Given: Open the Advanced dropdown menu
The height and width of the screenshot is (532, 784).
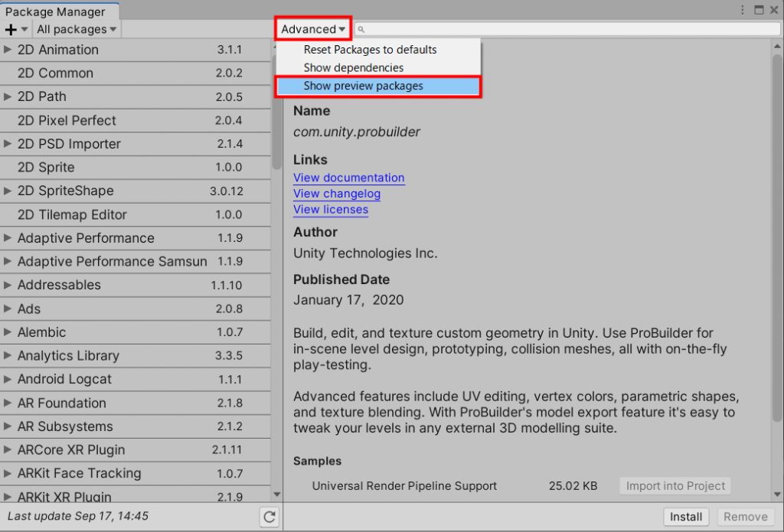Looking at the screenshot, I should pyautogui.click(x=313, y=29).
